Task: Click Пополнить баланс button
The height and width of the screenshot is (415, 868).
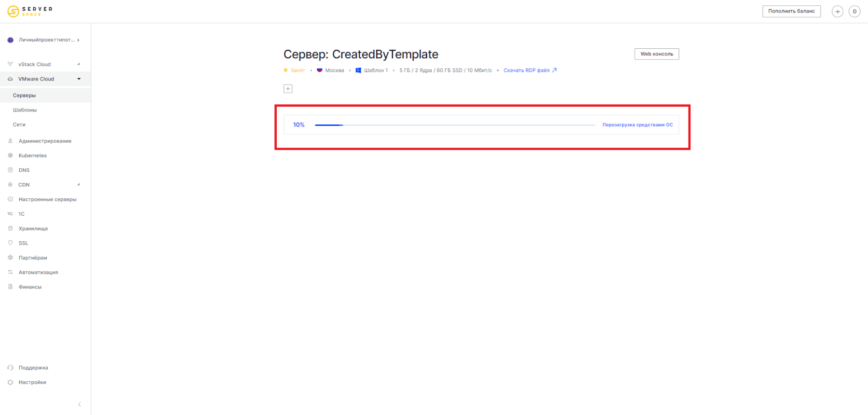Action: 791,11
